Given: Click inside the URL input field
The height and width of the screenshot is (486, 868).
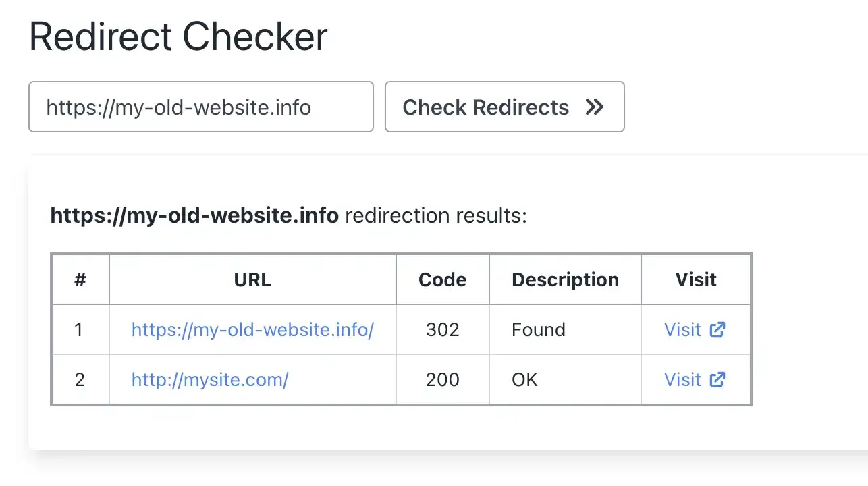Looking at the screenshot, I should click(200, 107).
